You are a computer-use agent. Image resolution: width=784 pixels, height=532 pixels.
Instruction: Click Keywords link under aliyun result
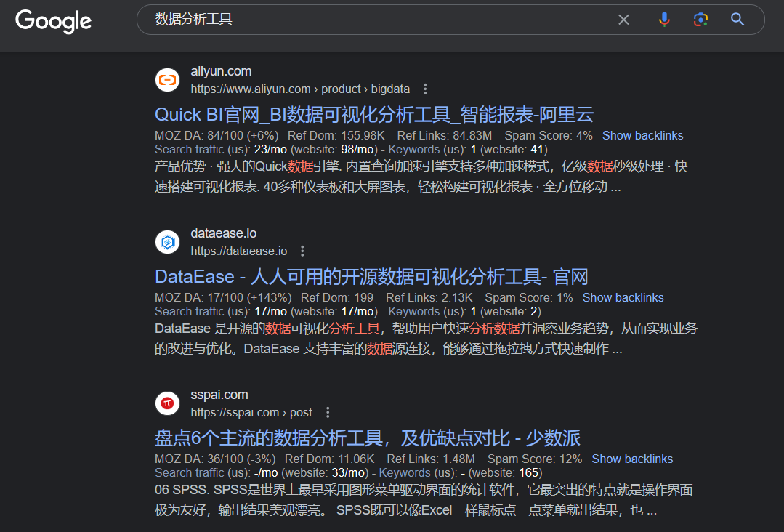pos(414,150)
